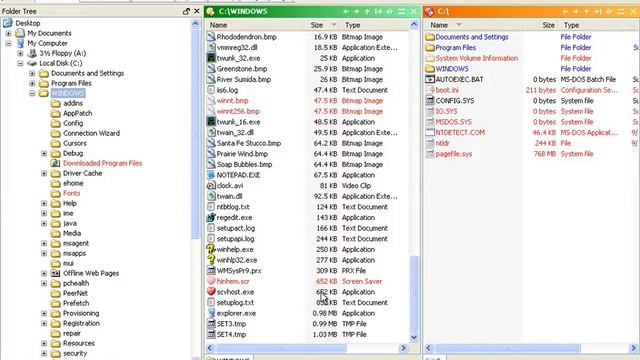Viewport: 640px width, 360px height.
Task: Click the down scroll arrow of WINDOWS file list
Action: tap(414, 337)
